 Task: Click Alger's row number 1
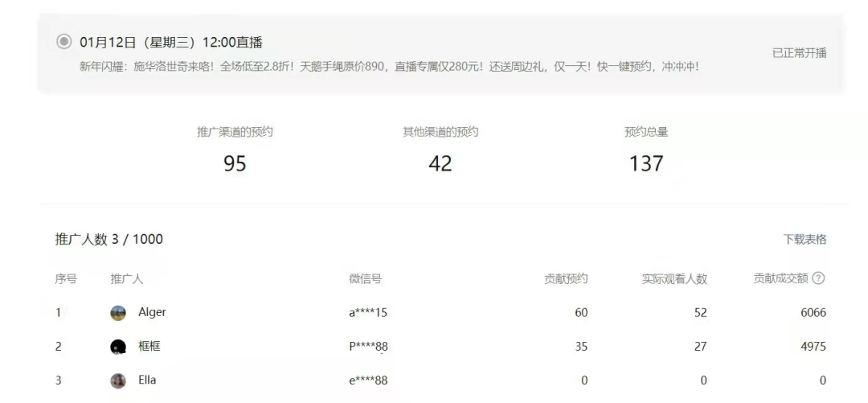point(58,313)
